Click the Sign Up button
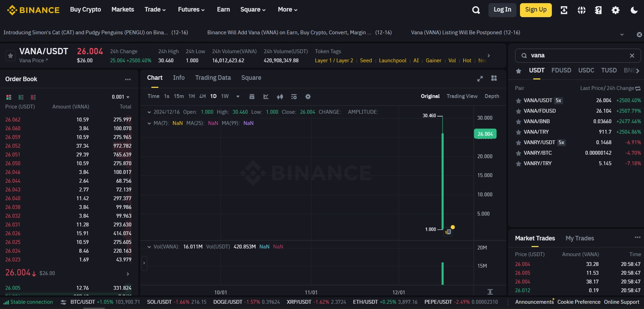 pos(536,10)
